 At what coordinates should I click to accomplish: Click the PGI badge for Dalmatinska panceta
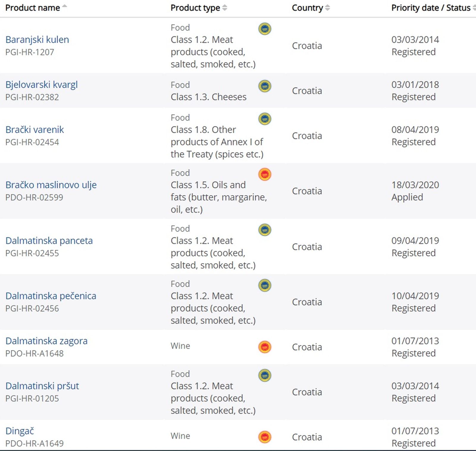264,230
